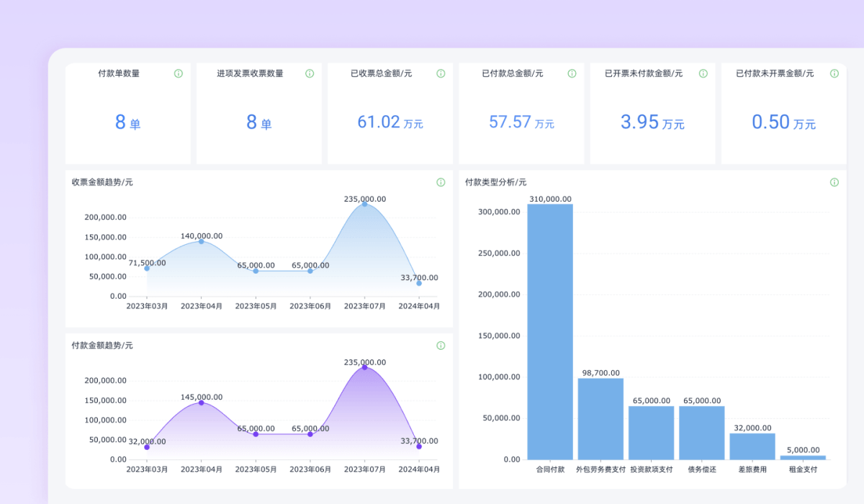Click the 付款类型分析/元 chart title
Viewport: 864px width, 504px height.
495,182
